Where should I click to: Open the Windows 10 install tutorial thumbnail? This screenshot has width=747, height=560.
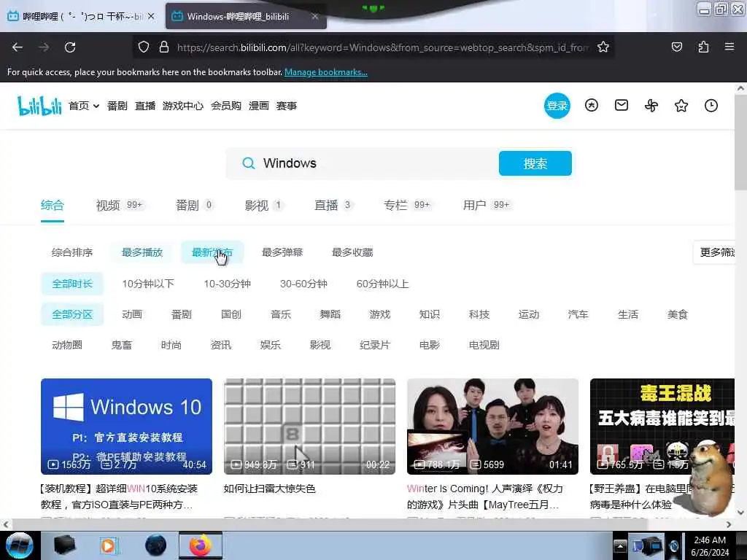point(126,426)
